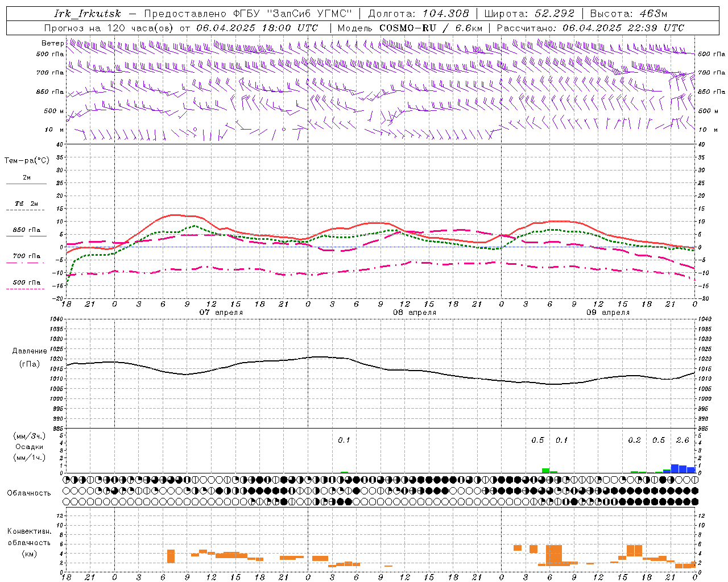728x582 pixels.
Task: Click the tallest blue precipitation bar
Action: tap(675, 469)
